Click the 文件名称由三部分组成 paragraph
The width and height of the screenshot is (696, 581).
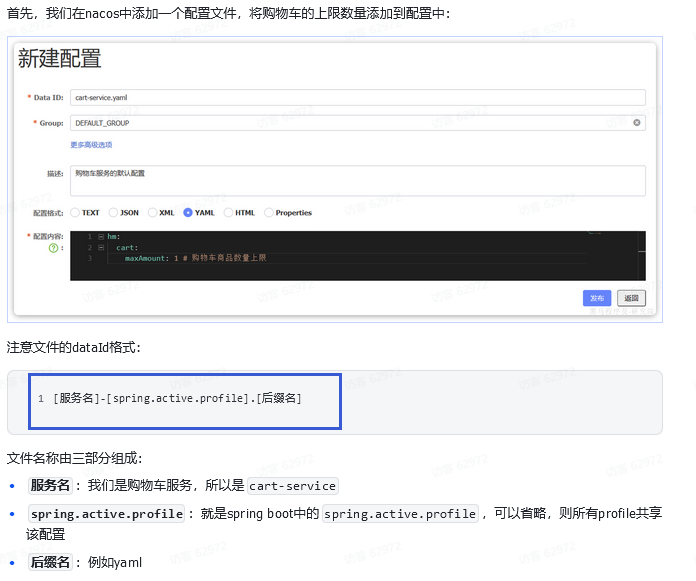(75, 458)
